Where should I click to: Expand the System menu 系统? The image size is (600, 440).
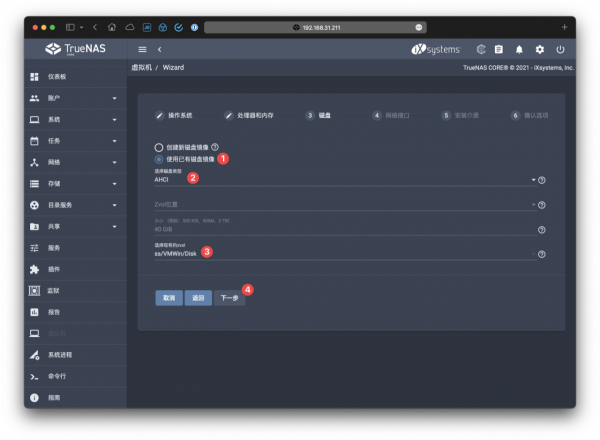coord(75,120)
